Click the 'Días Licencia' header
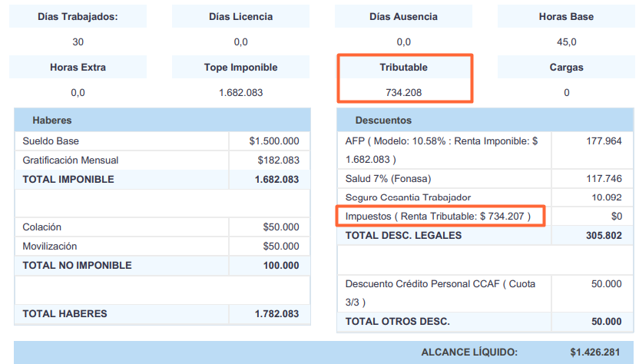 click(x=241, y=17)
